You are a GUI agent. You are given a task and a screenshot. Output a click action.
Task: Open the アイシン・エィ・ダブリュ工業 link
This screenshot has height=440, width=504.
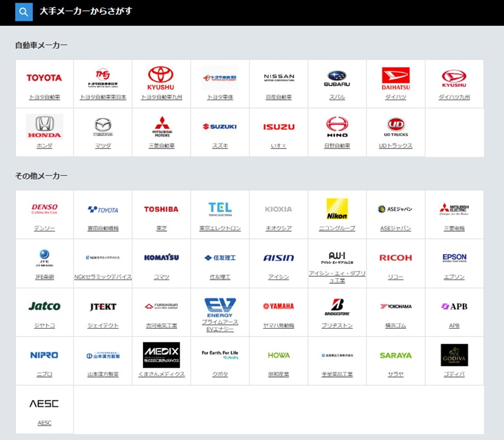click(337, 277)
